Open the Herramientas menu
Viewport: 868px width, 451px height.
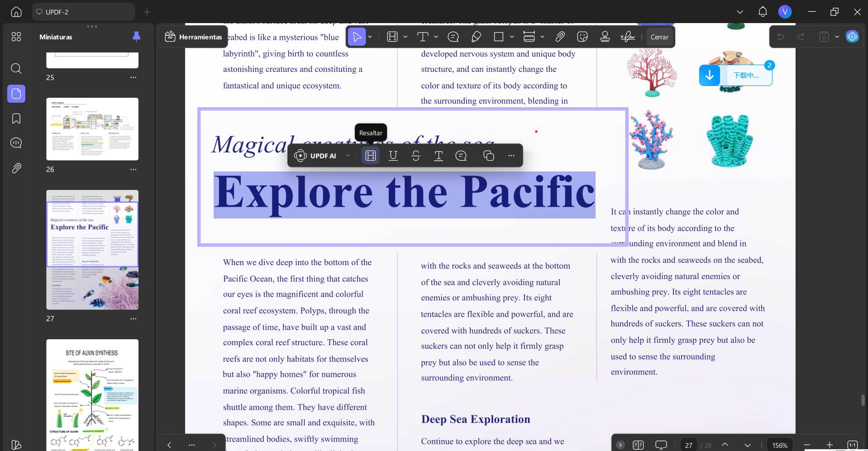point(193,37)
